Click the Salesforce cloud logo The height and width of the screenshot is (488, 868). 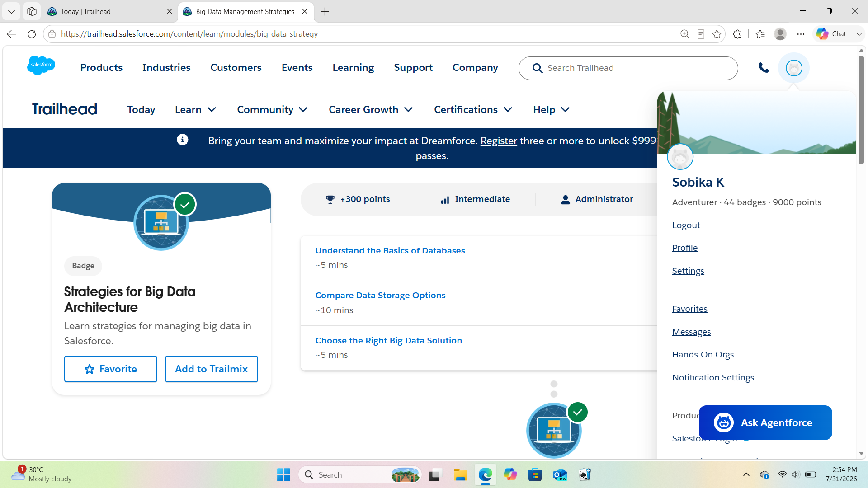(41, 66)
